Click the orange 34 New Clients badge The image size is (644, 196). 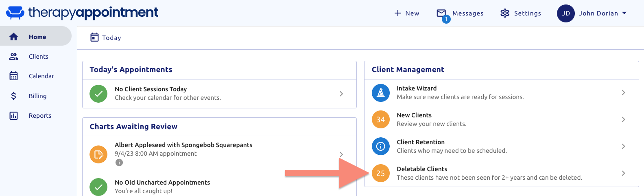[x=381, y=119]
